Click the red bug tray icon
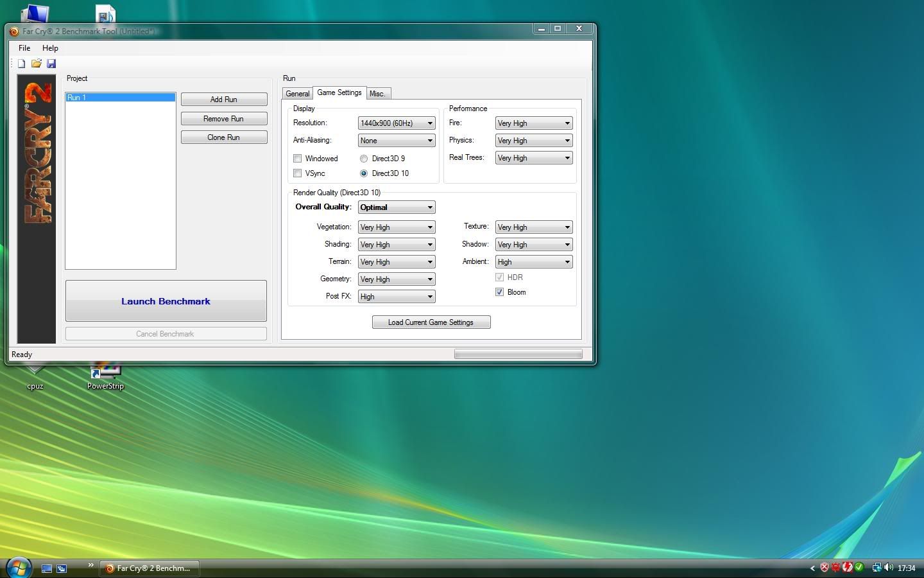The image size is (924, 578). (x=836, y=568)
